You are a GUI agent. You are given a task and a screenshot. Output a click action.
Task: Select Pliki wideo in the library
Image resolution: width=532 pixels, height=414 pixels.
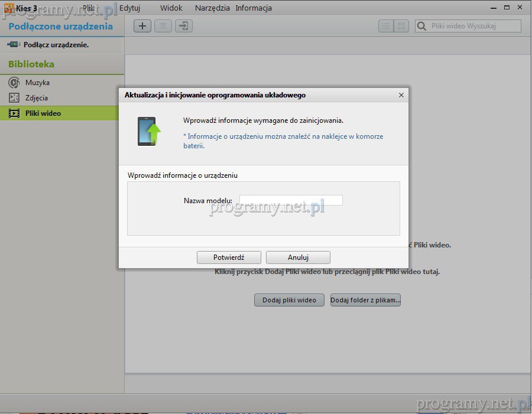click(x=43, y=113)
